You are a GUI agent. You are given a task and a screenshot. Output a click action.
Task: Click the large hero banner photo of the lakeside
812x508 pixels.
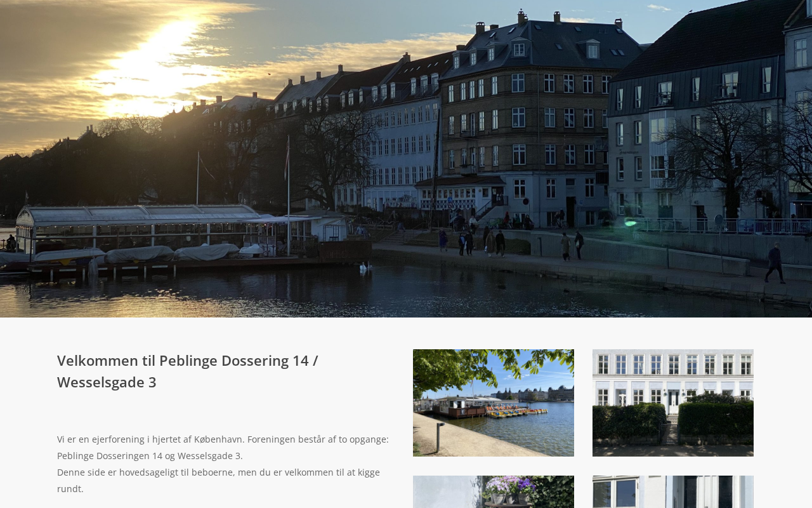(x=406, y=159)
